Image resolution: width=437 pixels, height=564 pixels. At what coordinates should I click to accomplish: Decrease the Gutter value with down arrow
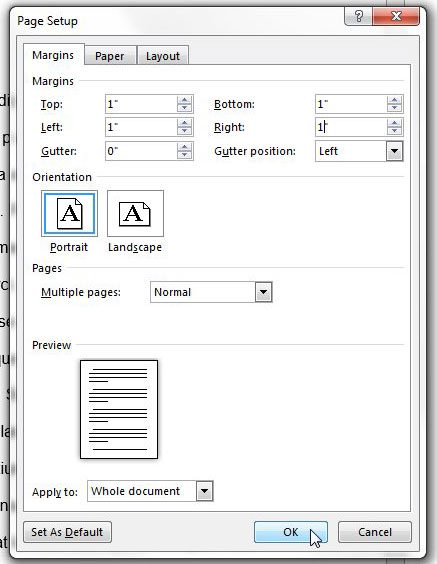(x=185, y=155)
